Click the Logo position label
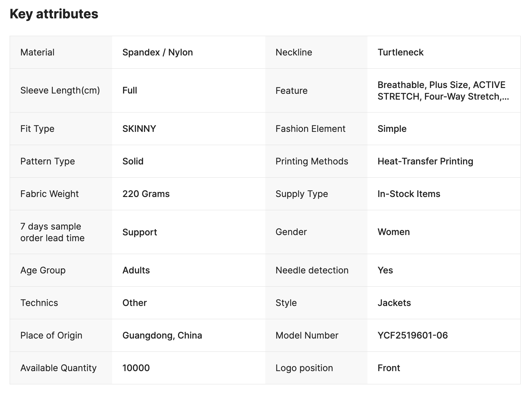The image size is (532, 394). click(304, 368)
